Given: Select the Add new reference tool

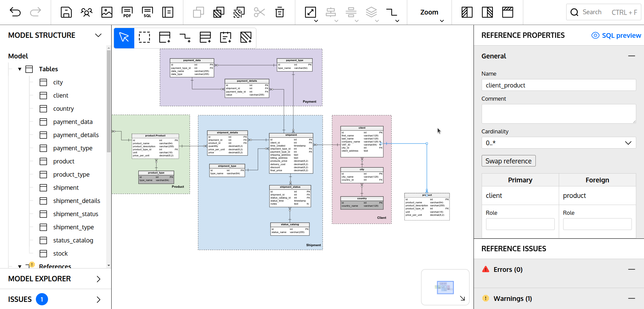Looking at the screenshot, I should (185, 37).
